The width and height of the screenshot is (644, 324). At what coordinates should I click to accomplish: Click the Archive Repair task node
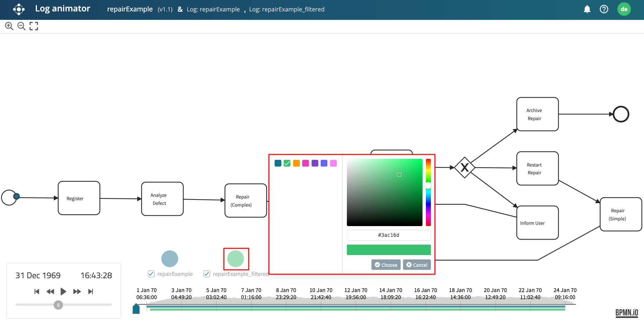(537, 114)
